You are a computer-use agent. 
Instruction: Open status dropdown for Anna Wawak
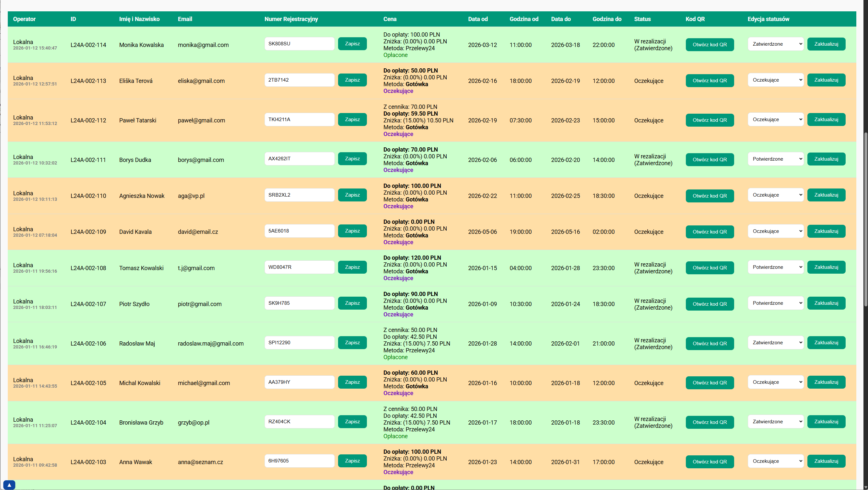tap(775, 461)
